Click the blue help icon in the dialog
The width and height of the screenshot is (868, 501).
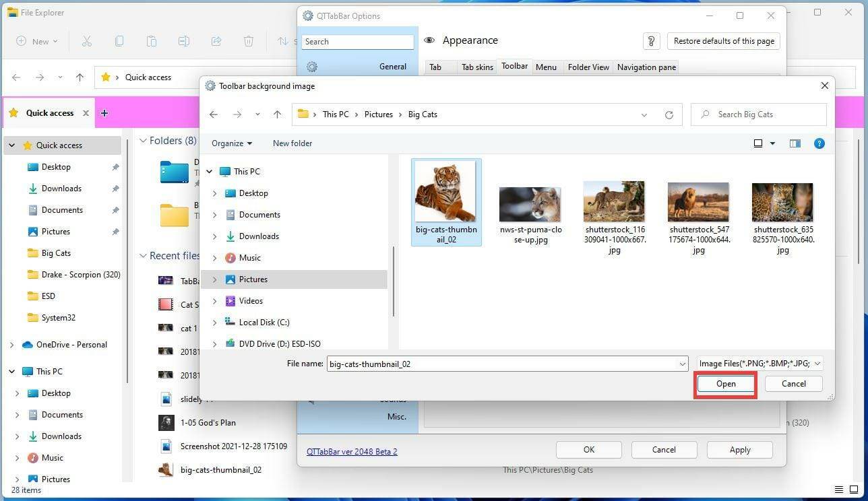(819, 143)
